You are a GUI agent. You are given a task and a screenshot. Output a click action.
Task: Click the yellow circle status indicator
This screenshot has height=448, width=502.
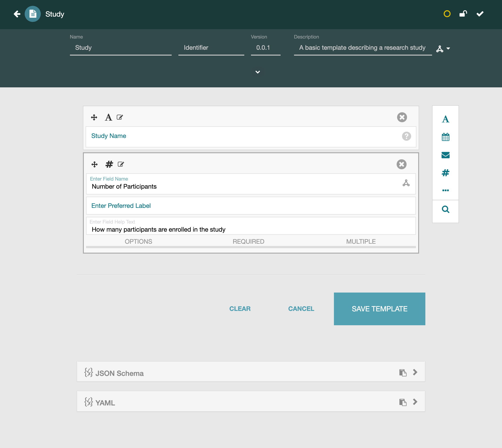[447, 14]
